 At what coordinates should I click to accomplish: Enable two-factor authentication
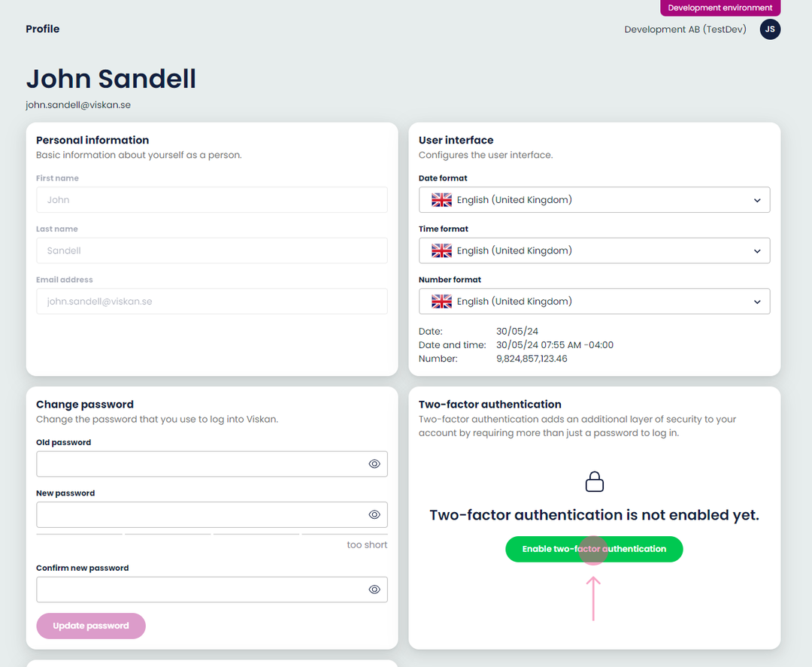tap(594, 549)
